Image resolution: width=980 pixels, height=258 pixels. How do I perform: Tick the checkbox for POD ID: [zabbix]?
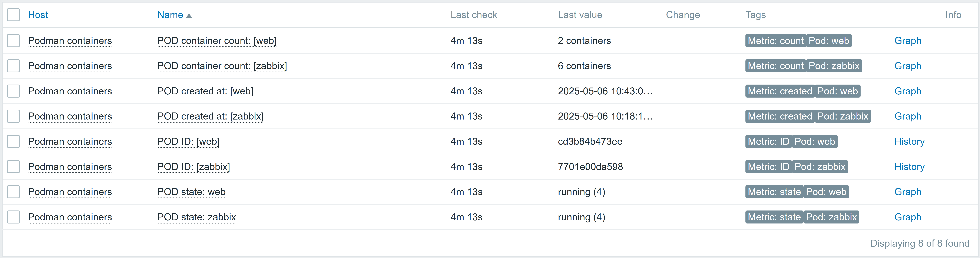coord(13,167)
